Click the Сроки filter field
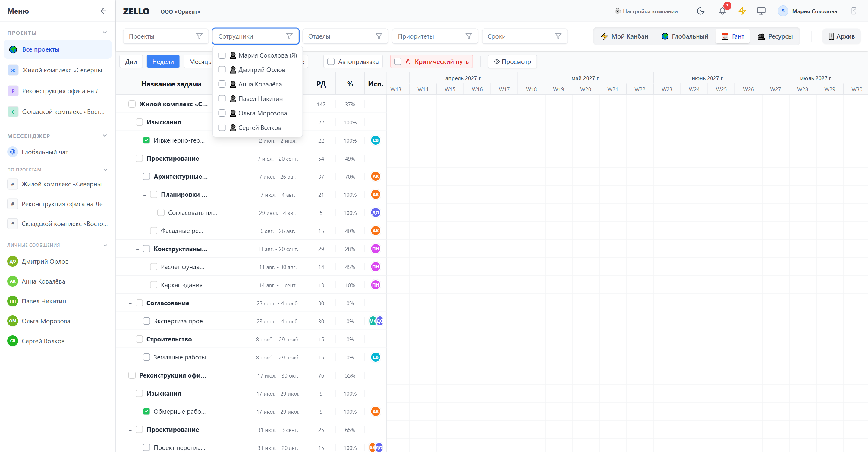The width and height of the screenshot is (868, 452). pyautogui.click(x=525, y=36)
